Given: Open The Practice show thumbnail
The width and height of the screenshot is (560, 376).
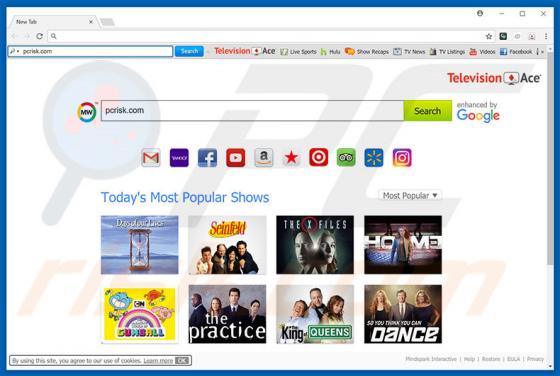Looking at the screenshot, I should [227, 314].
